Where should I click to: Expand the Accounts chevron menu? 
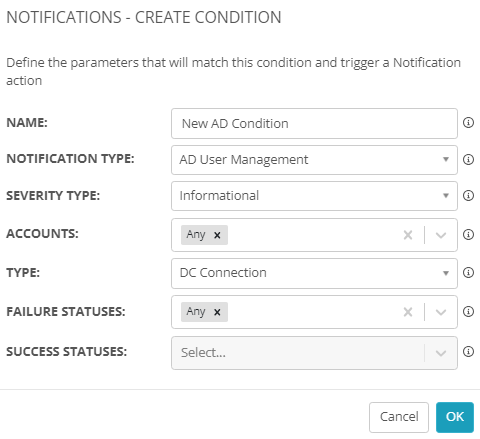click(441, 235)
